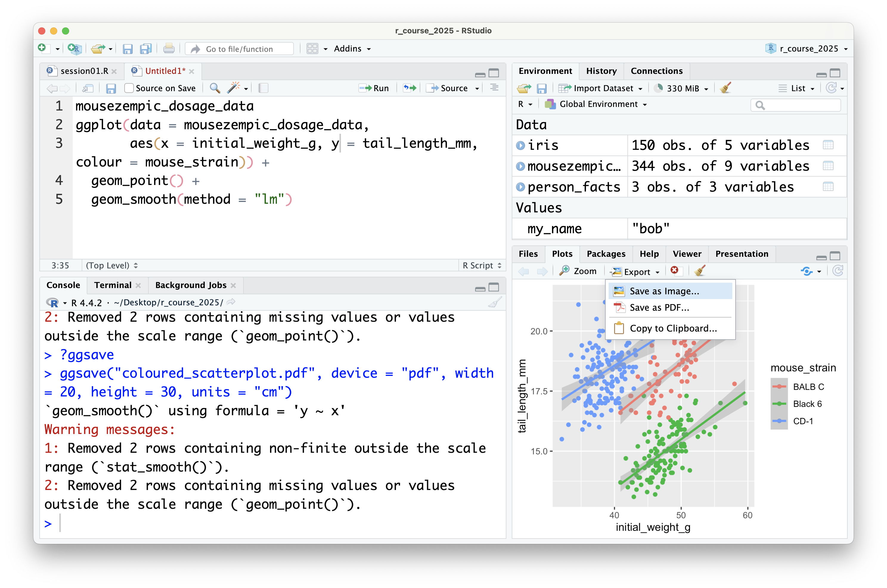Open the List view dropdown
887x588 pixels.
pyautogui.click(x=796, y=88)
